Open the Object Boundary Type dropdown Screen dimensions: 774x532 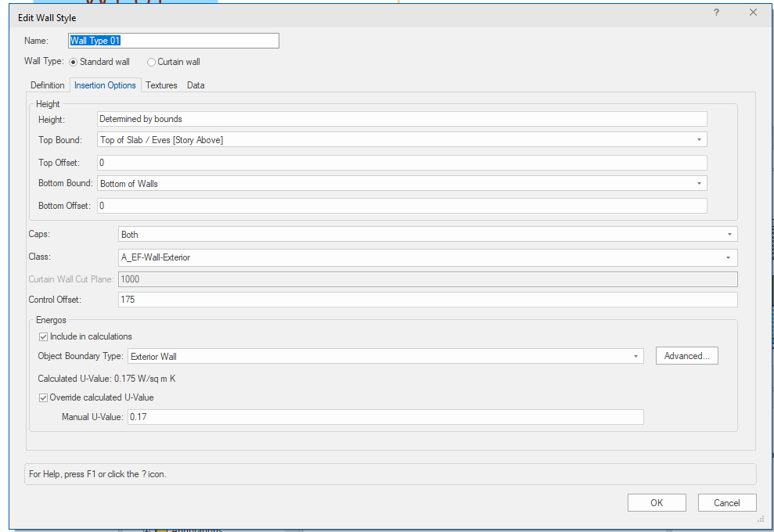click(x=635, y=357)
